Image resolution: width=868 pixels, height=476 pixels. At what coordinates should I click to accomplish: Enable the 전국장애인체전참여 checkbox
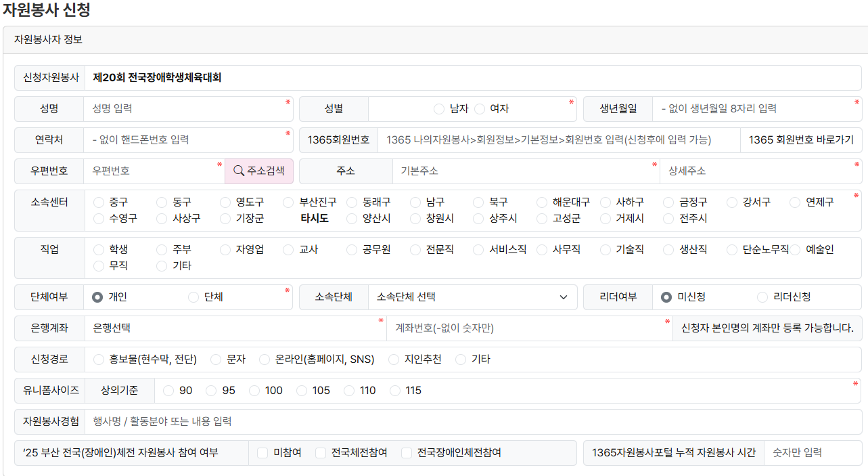tap(407, 453)
